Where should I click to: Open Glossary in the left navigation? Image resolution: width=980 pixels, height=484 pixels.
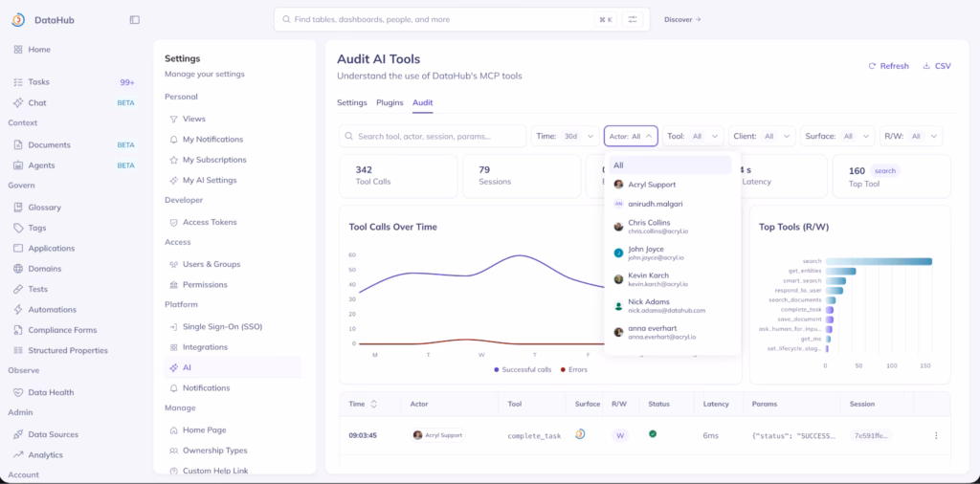pos(44,208)
